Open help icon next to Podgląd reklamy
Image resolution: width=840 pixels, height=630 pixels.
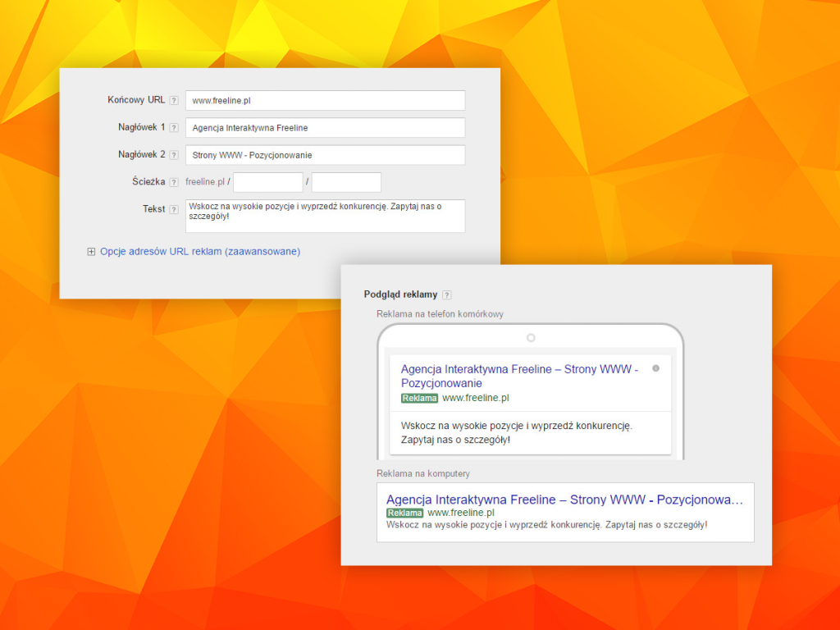pyautogui.click(x=447, y=294)
